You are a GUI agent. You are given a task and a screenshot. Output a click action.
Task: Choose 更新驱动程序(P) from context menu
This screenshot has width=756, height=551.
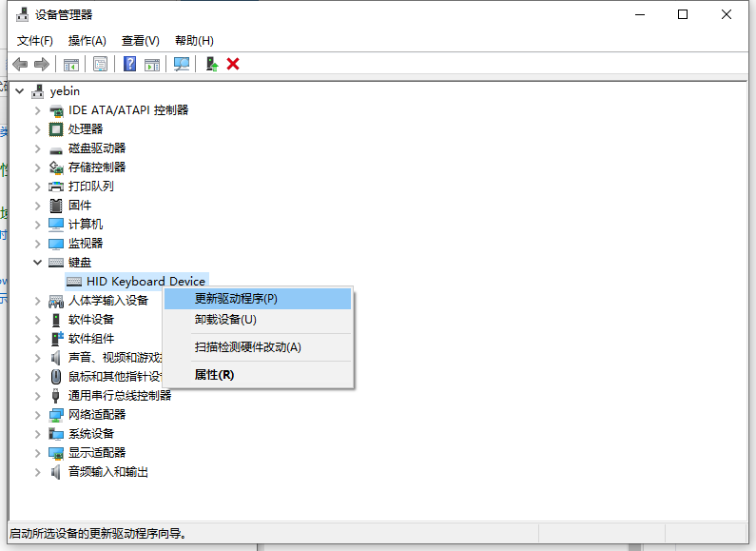pyautogui.click(x=236, y=298)
